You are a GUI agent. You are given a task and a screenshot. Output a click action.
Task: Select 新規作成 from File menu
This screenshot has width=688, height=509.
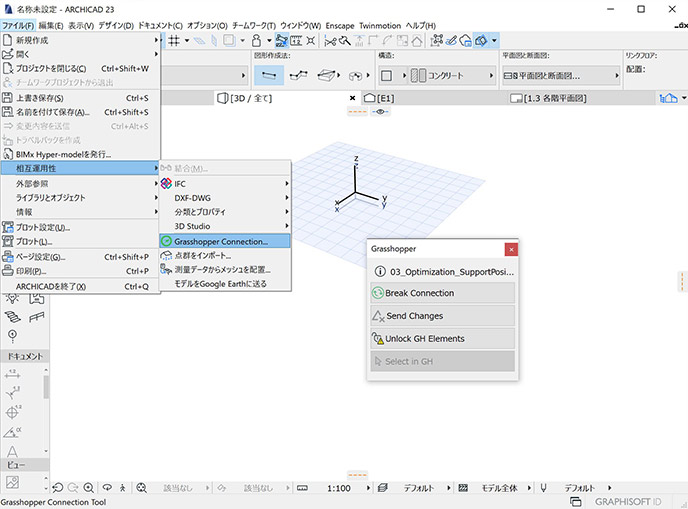coord(81,40)
